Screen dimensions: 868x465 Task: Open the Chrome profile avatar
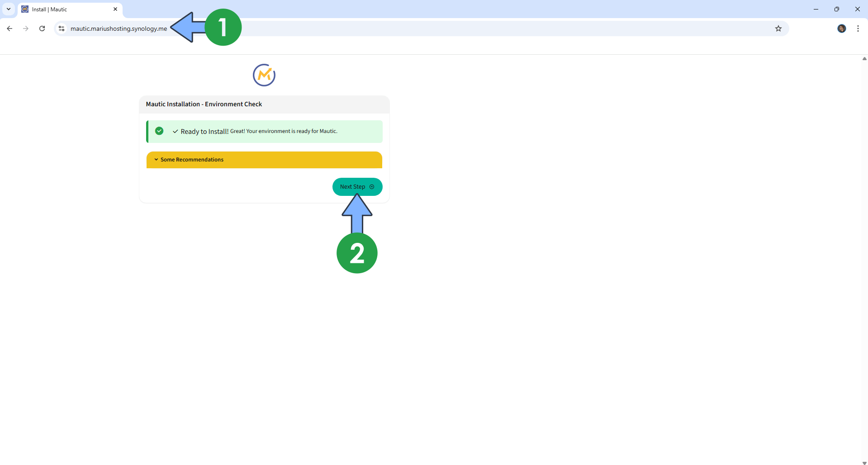[841, 28]
